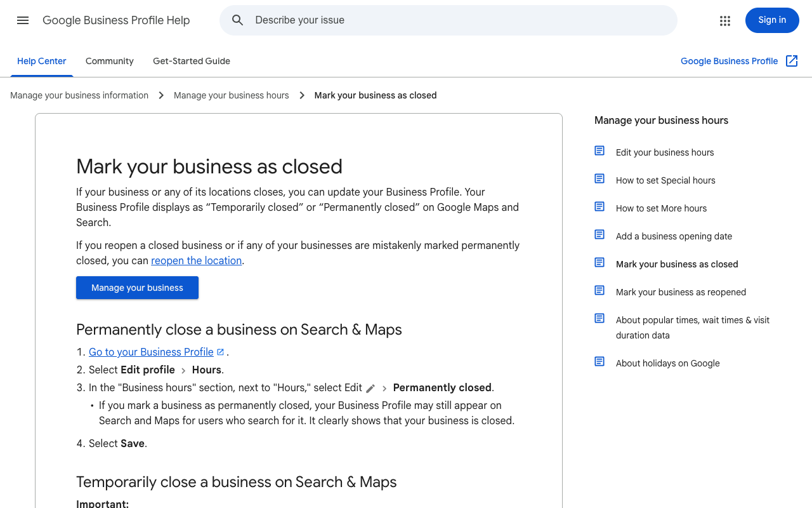Click the search magnifier icon
This screenshot has height=508, width=812.
(x=238, y=20)
